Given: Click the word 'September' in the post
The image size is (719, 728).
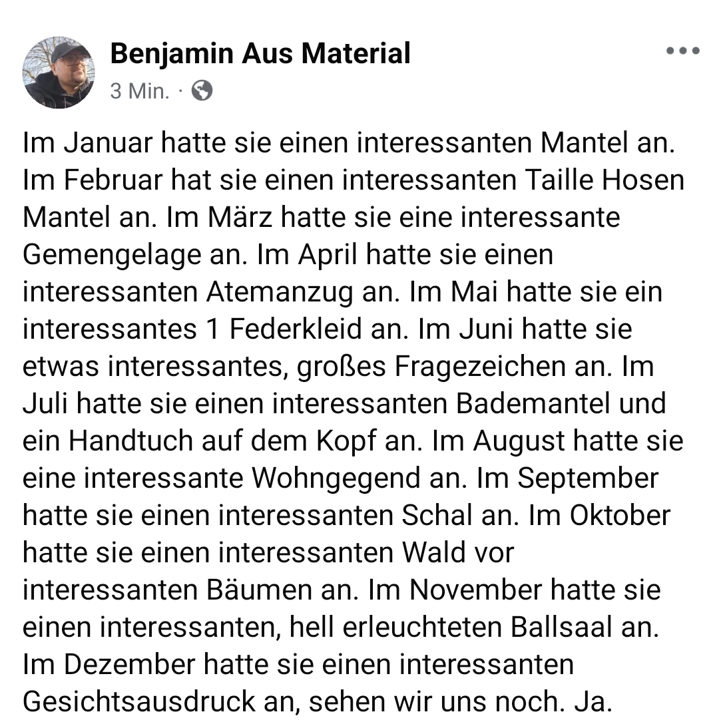Looking at the screenshot, I should [x=588, y=478].
